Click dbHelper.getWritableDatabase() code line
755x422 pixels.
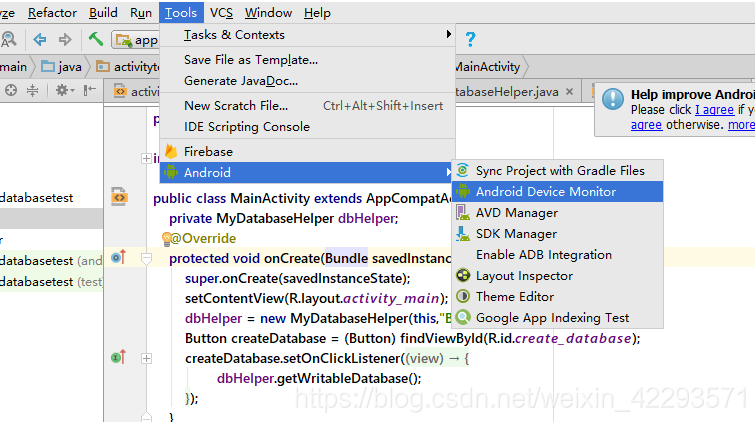coord(319,379)
